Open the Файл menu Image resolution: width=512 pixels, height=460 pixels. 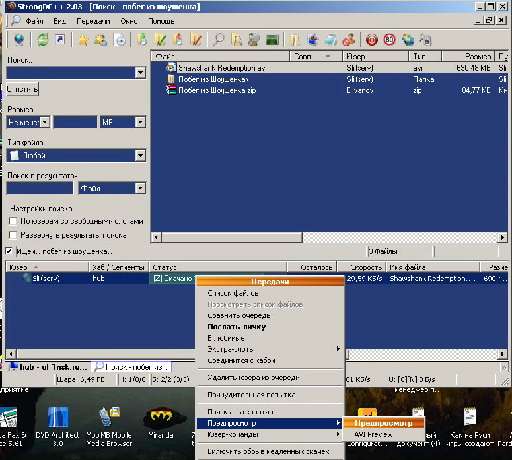[34, 21]
